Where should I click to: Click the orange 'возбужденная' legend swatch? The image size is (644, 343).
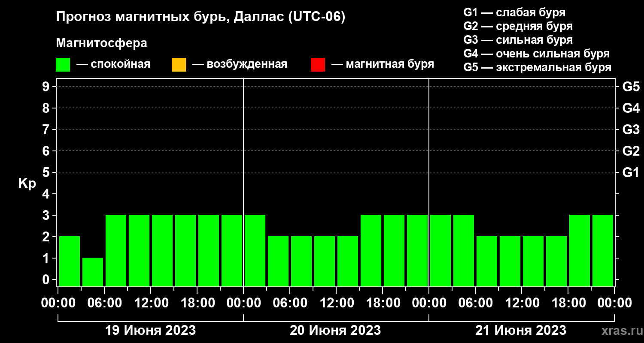[x=179, y=65]
